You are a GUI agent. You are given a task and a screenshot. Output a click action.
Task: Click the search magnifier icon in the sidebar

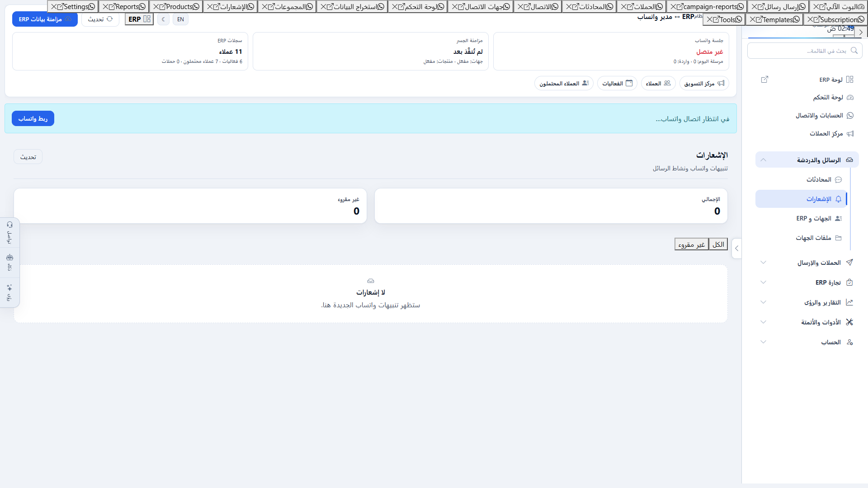tap(854, 51)
